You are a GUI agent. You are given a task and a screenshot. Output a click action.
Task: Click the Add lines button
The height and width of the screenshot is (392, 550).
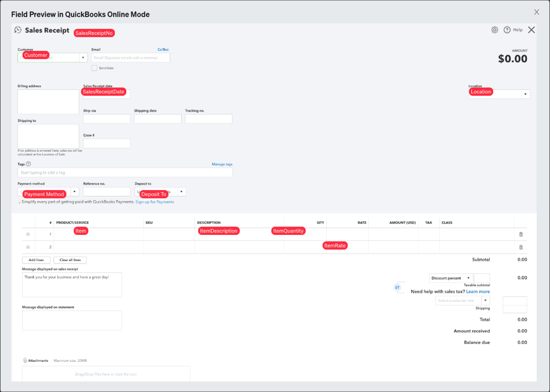36,260
